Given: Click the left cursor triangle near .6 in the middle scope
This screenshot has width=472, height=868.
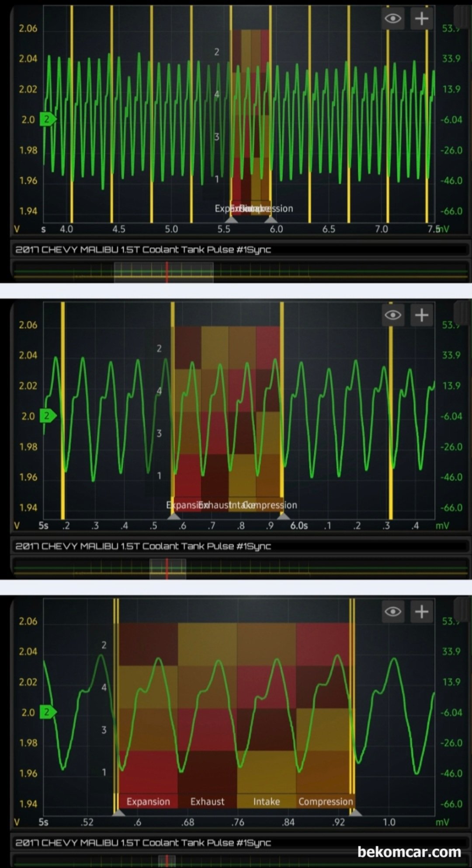Looking at the screenshot, I should (x=174, y=516).
